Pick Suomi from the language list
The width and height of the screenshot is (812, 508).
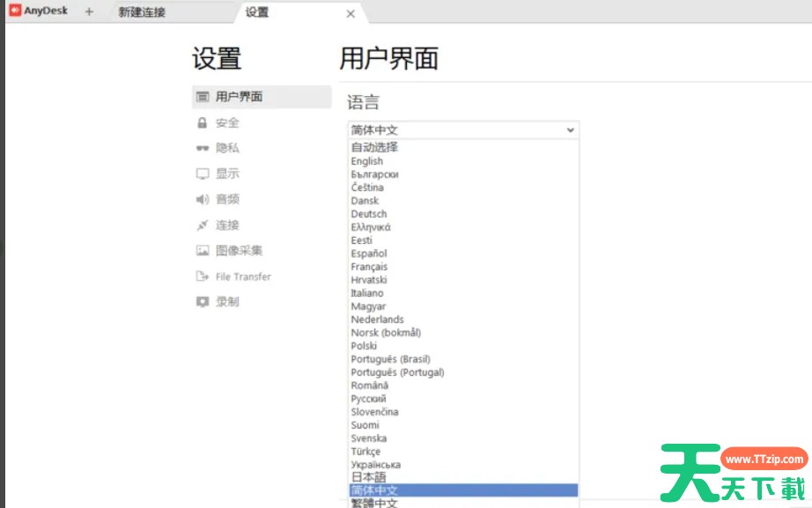coord(463,425)
